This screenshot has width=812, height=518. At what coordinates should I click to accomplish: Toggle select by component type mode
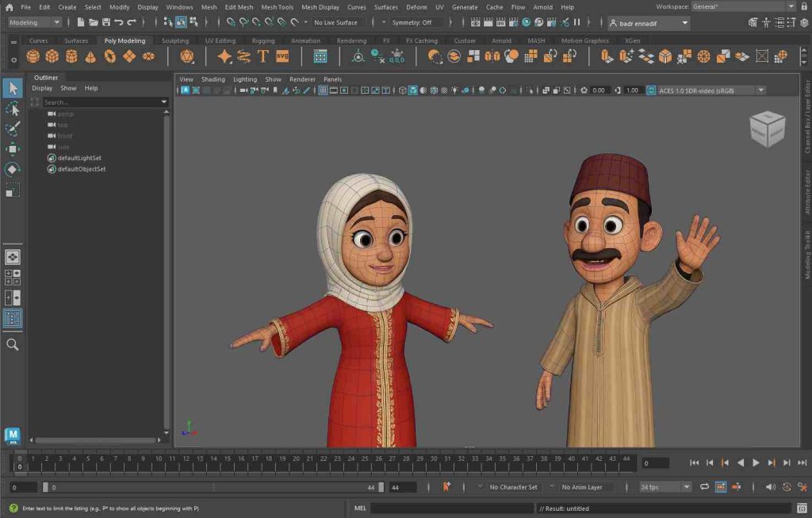[193, 22]
